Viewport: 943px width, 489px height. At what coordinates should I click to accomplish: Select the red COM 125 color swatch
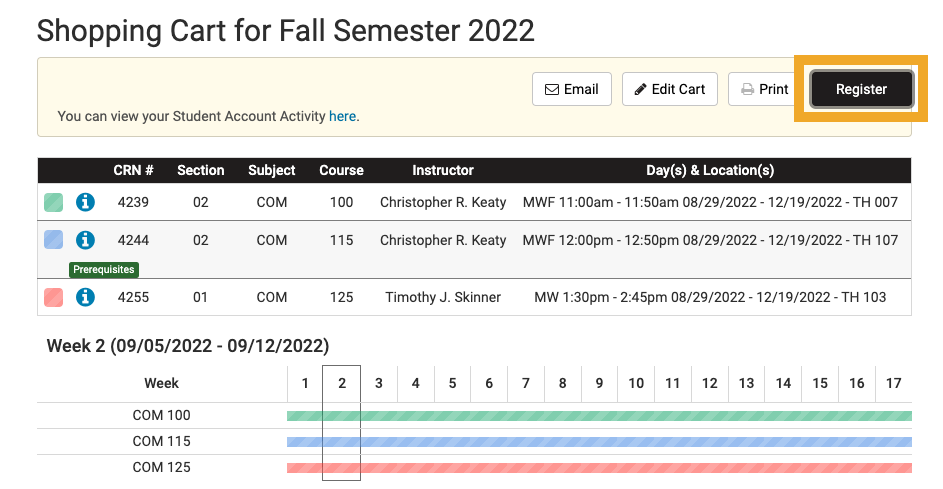[54, 297]
